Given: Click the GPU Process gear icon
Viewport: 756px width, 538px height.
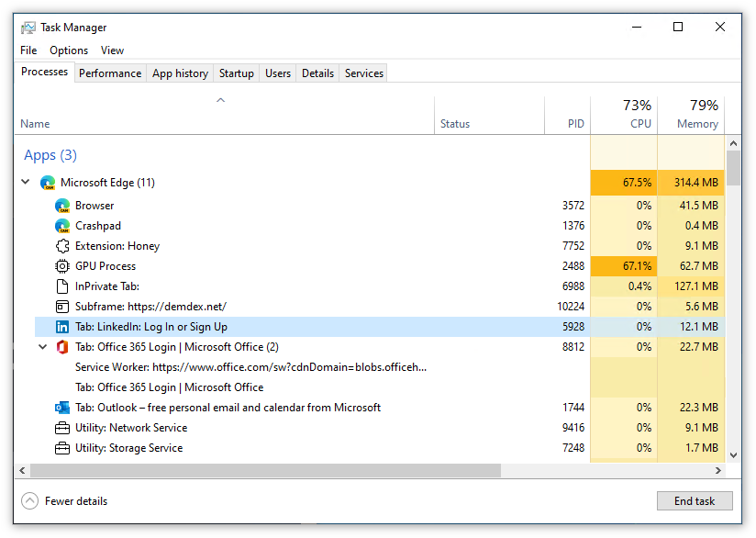Looking at the screenshot, I should 62,266.
